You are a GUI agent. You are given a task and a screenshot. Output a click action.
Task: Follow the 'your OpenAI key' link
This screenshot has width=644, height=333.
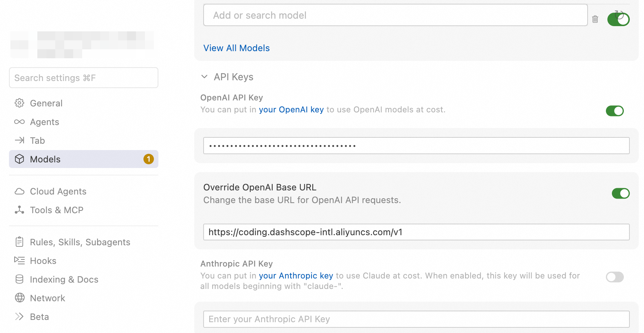(x=291, y=110)
